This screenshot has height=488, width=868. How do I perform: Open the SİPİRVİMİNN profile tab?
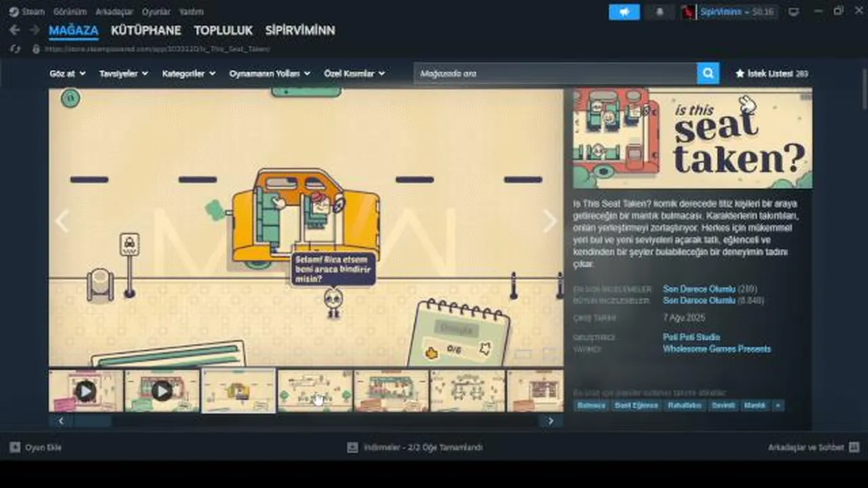pyautogui.click(x=300, y=30)
